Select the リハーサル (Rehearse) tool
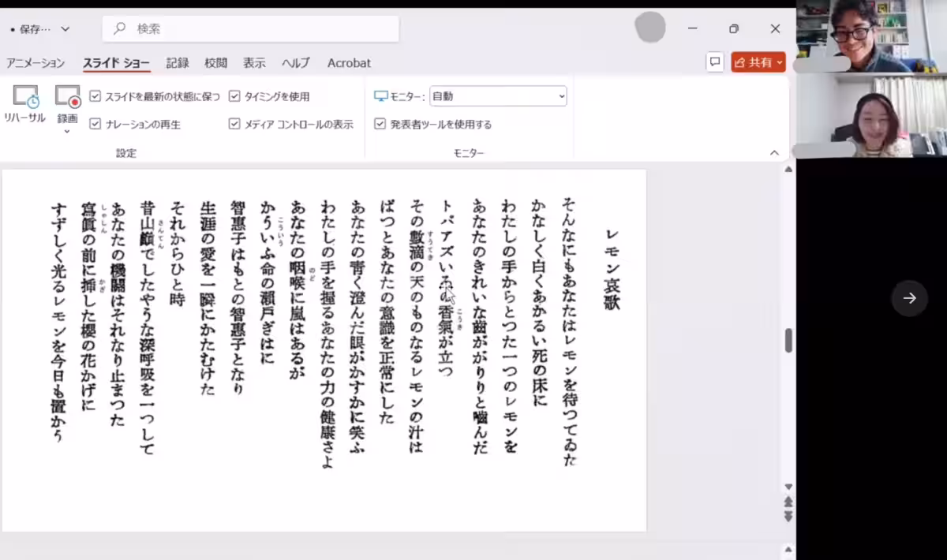The height and width of the screenshot is (560, 947). click(25, 103)
